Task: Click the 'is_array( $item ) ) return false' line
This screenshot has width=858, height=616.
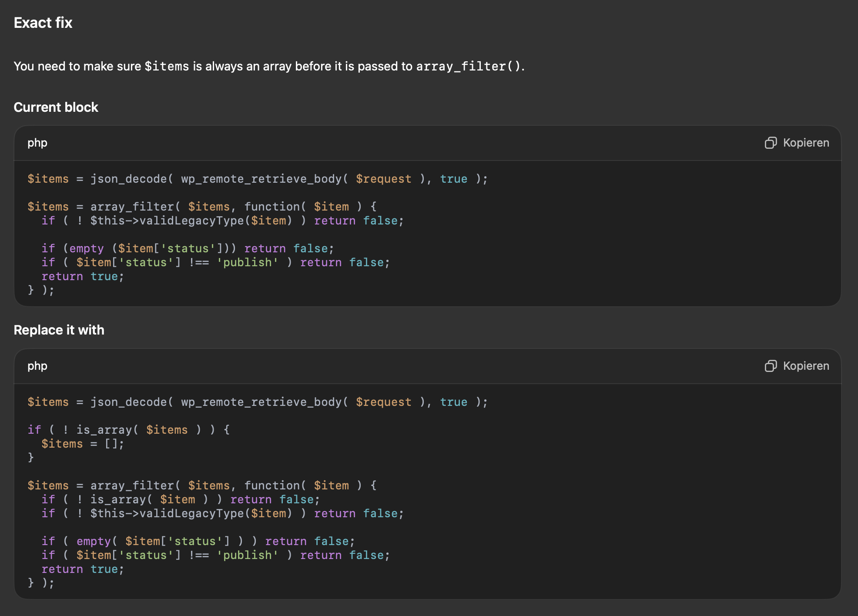Action: 181,499
